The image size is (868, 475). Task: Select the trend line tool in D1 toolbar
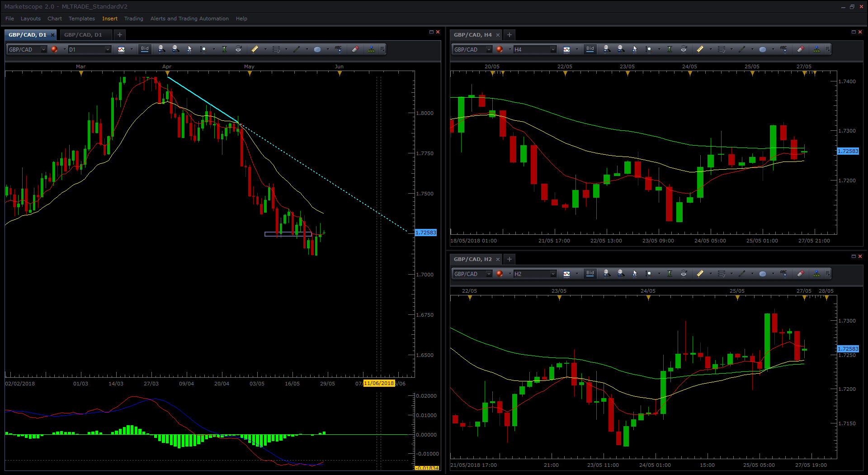click(297, 49)
